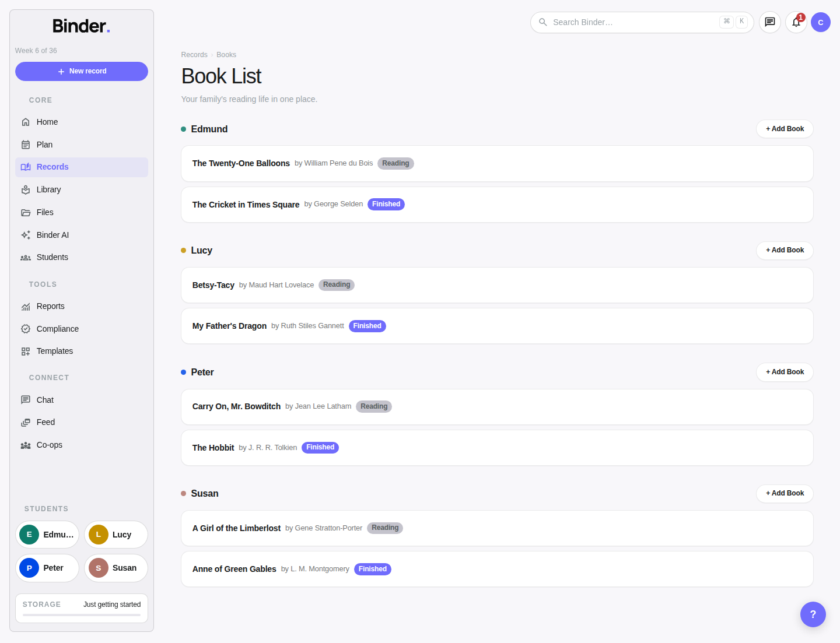The height and width of the screenshot is (643, 840).
Task: Click the Records breadcrumb link
Action: click(x=194, y=55)
